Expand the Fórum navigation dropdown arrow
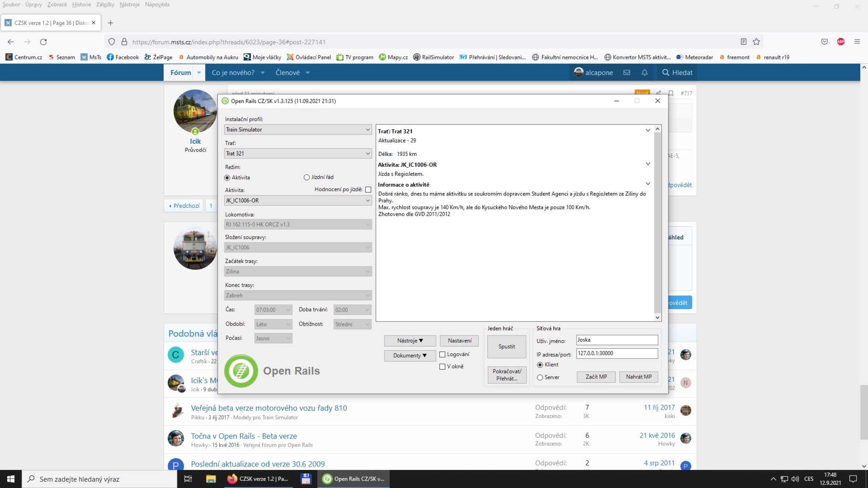868x488 pixels. pyautogui.click(x=199, y=72)
